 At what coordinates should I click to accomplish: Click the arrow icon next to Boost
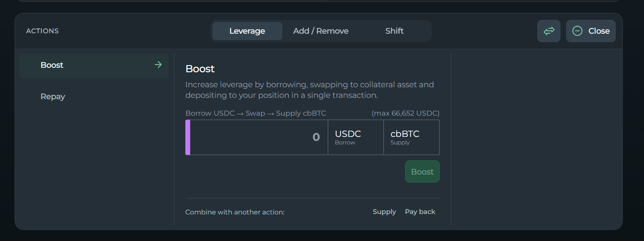tap(158, 65)
